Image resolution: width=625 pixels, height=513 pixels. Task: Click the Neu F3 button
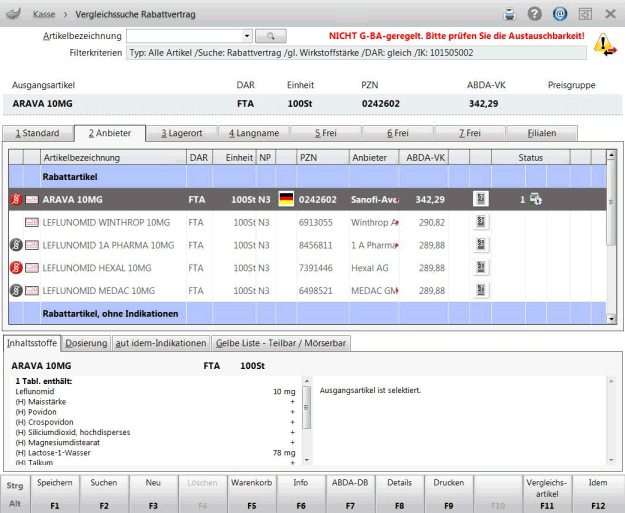tap(153, 494)
